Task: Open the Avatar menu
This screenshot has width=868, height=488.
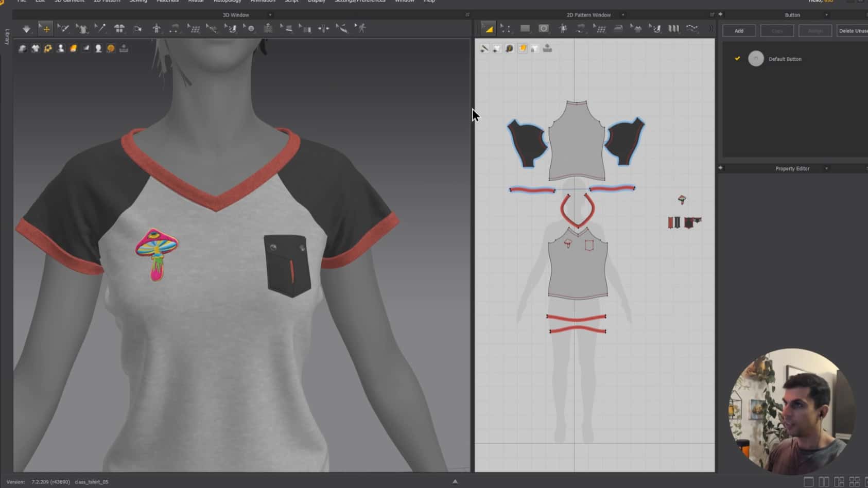Action: [x=196, y=1]
